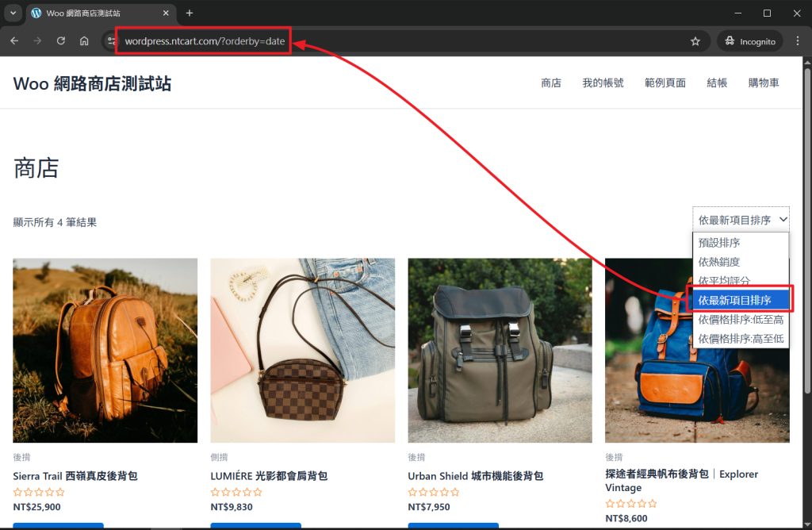812x530 pixels.
Task: Click the vertical page scrollbar
Action: (807, 231)
